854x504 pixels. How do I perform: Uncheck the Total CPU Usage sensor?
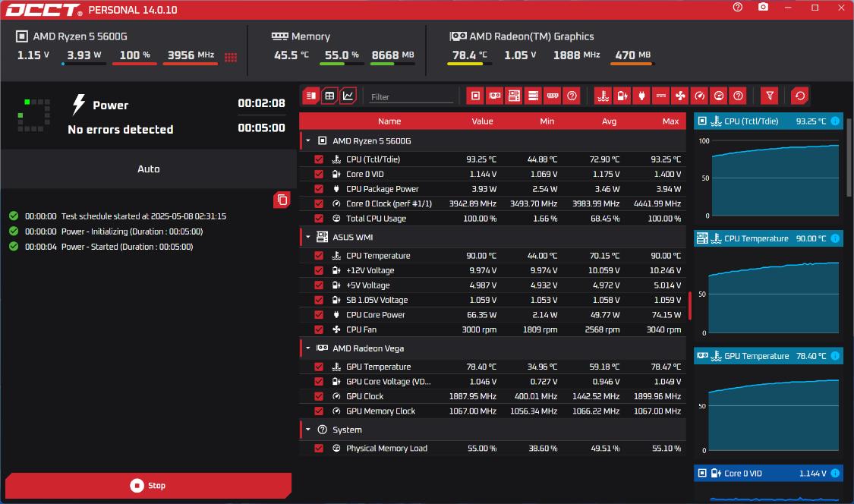[319, 218]
